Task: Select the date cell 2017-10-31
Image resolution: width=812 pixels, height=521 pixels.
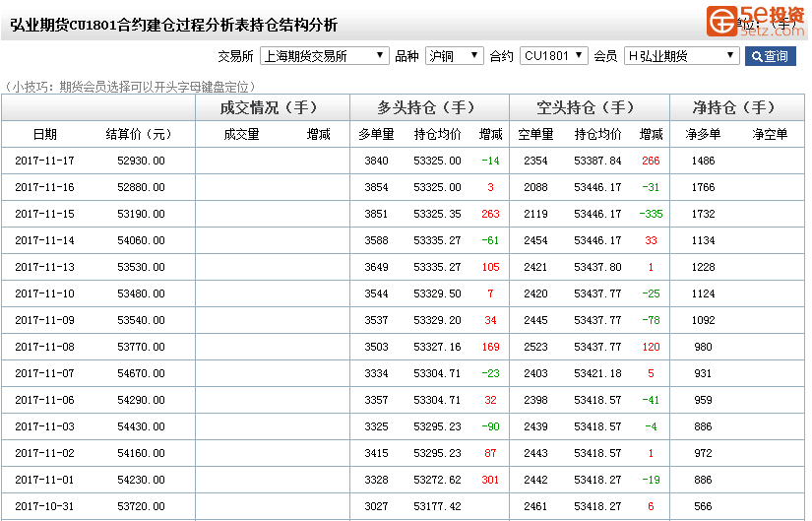Action: click(44, 506)
